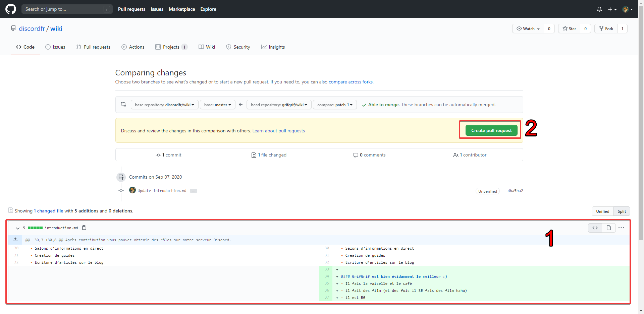
Task: Open the introduction.md file link
Action: 61,228
